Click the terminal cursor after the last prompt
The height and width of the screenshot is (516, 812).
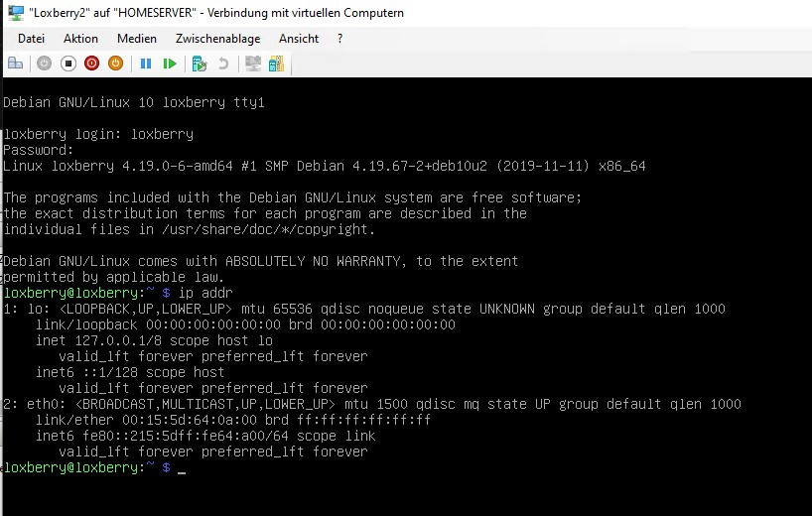tap(182, 471)
